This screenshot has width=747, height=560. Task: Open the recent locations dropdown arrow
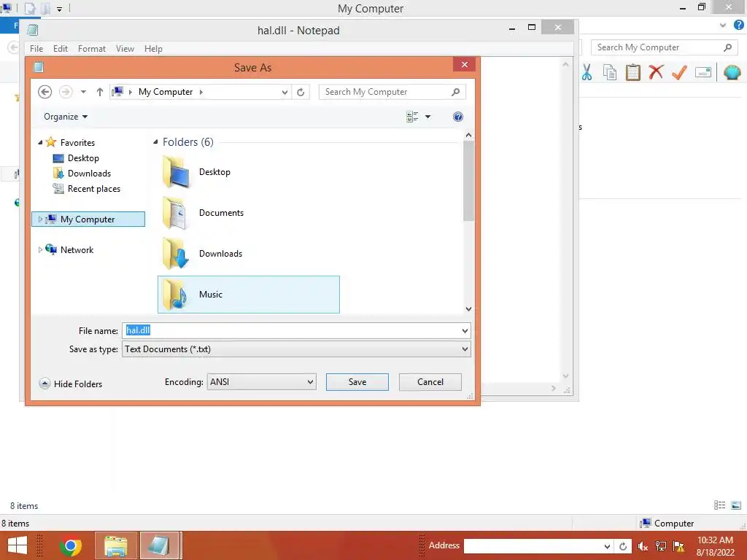tap(83, 92)
